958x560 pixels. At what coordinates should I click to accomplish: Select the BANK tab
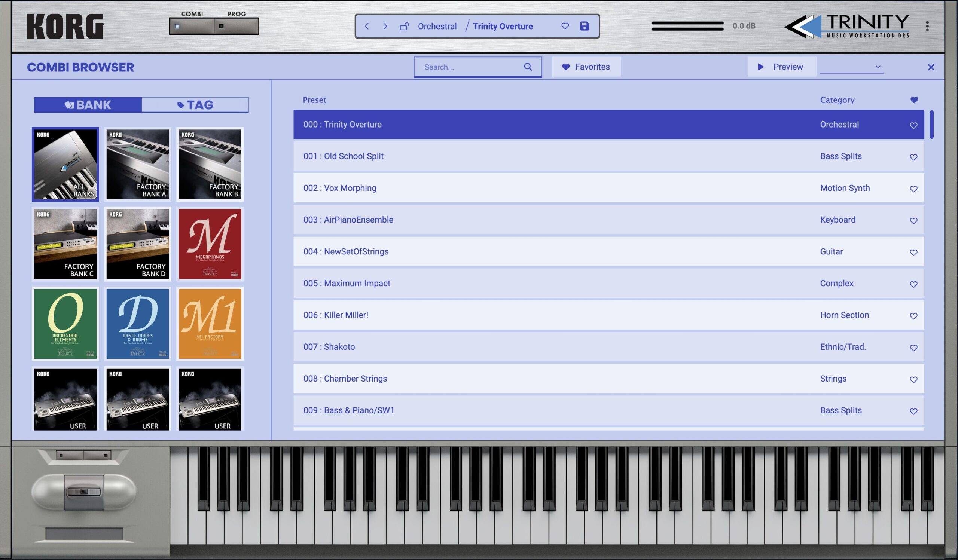pos(88,105)
